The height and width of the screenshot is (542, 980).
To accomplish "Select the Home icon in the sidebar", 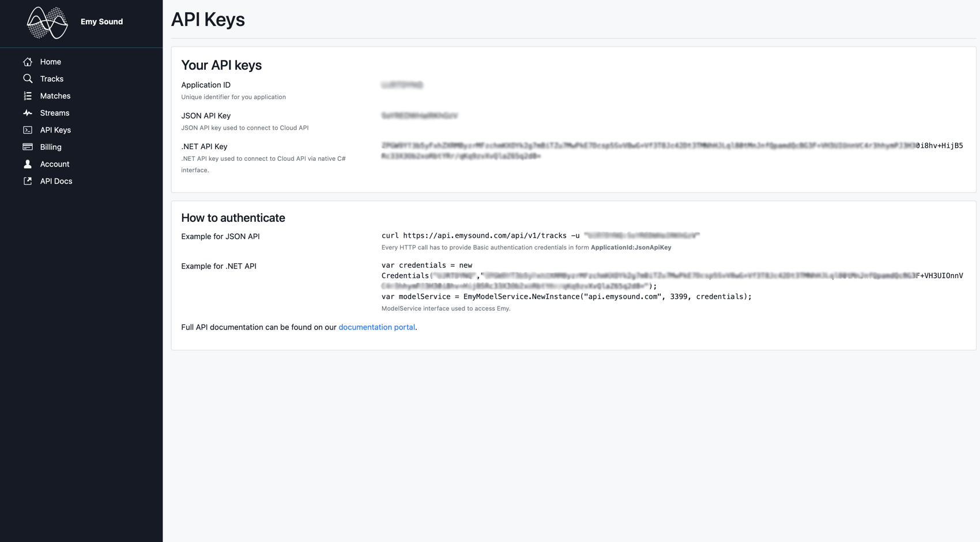I will point(28,62).
